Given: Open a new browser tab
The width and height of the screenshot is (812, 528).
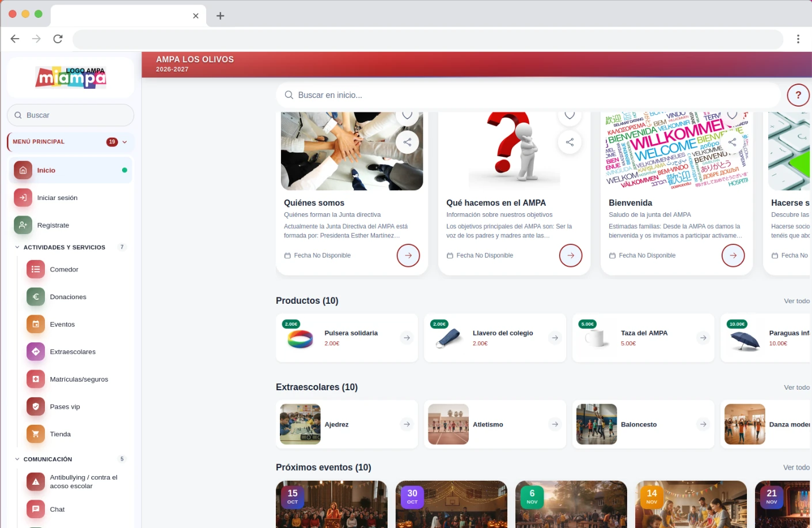Looking at the screenshot, I should tap(220, 16).
